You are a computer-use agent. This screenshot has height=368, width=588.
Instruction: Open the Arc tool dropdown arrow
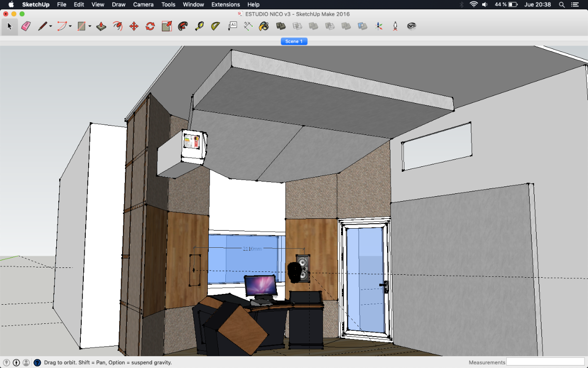point(71,26)
